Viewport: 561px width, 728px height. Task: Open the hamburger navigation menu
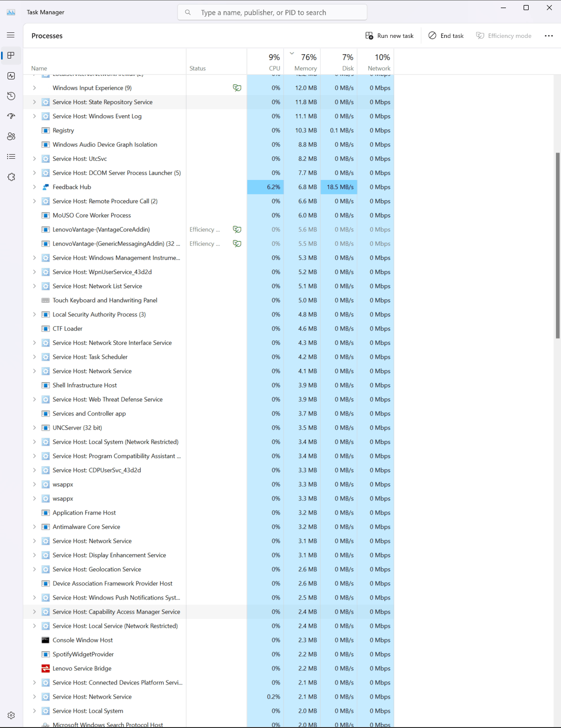click(11, 35)
